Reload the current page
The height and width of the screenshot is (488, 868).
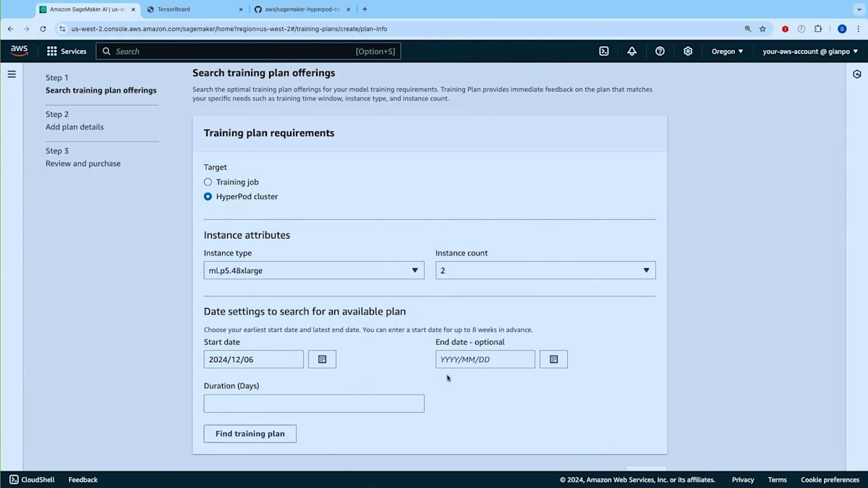coord(43,29)
